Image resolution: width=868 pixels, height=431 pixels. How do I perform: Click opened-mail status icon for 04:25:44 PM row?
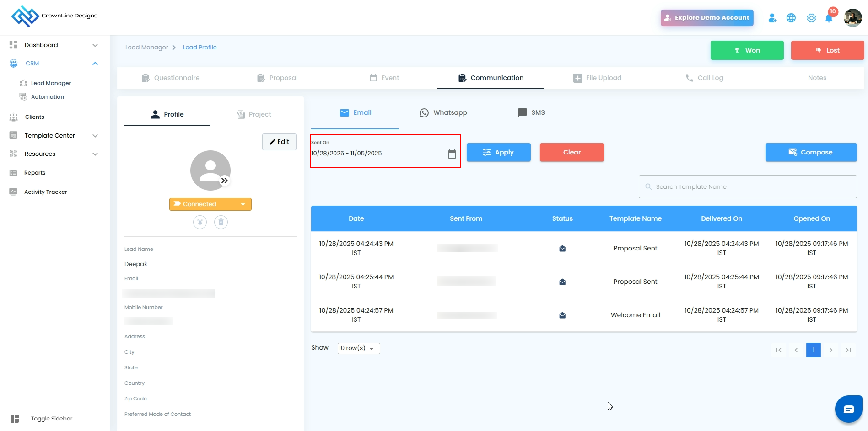(x=562, y=282)
